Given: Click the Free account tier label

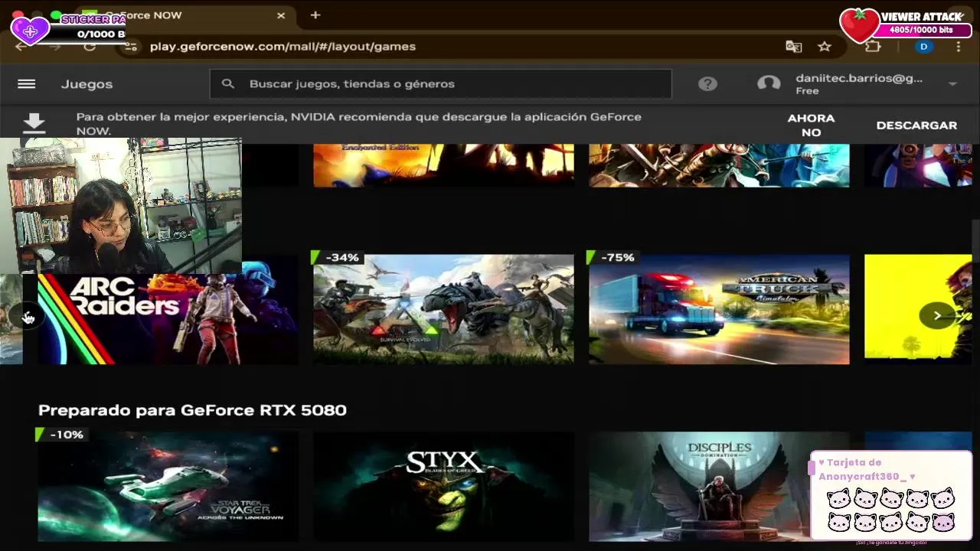Looking at the screenshot, I should 807,91.
